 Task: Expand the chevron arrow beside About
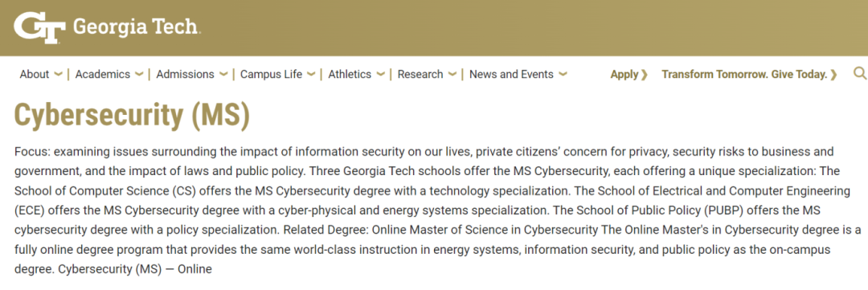point(58,74)
